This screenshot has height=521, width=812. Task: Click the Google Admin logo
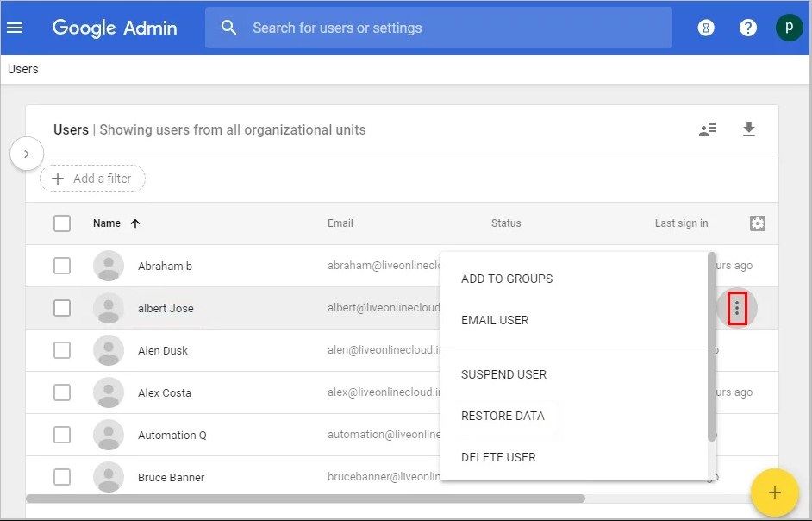[x=115, y=28]
